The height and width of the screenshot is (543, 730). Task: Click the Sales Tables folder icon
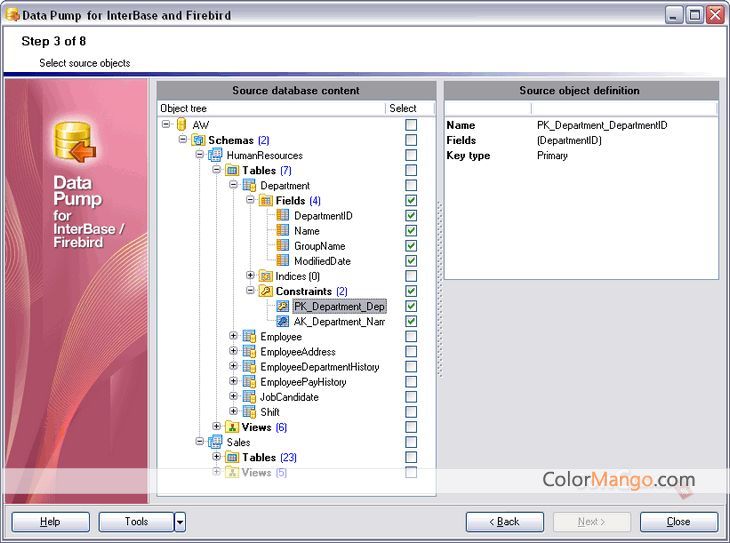[232, 457]
